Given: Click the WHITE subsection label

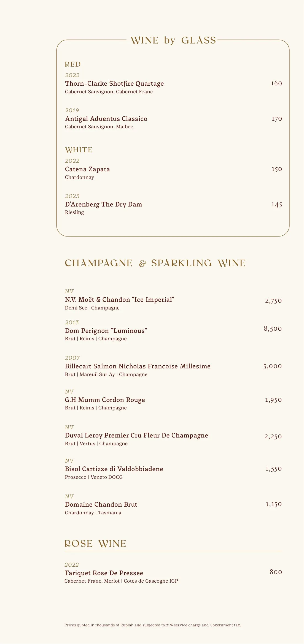Looking at the screenshot, I should point(79,150).
